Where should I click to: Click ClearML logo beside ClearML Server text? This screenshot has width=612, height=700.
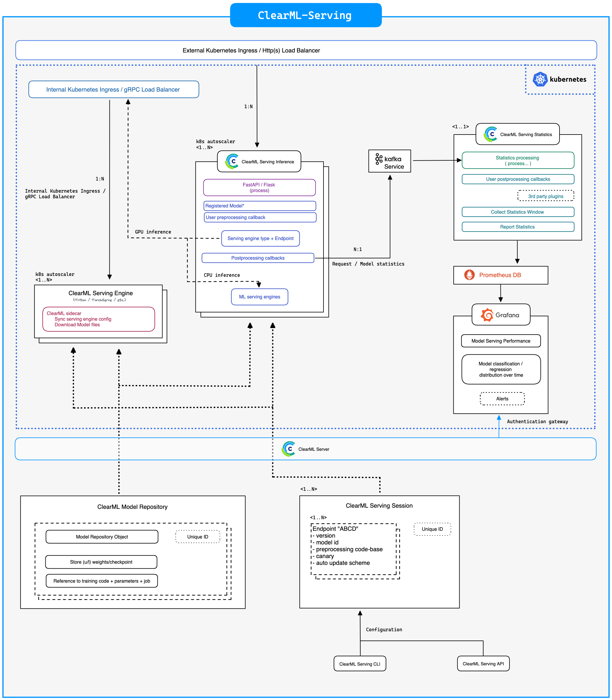[289, 449]
